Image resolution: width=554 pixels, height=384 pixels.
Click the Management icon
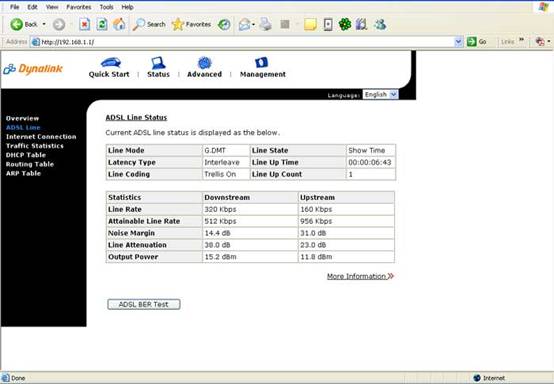[x=261, y=63]
